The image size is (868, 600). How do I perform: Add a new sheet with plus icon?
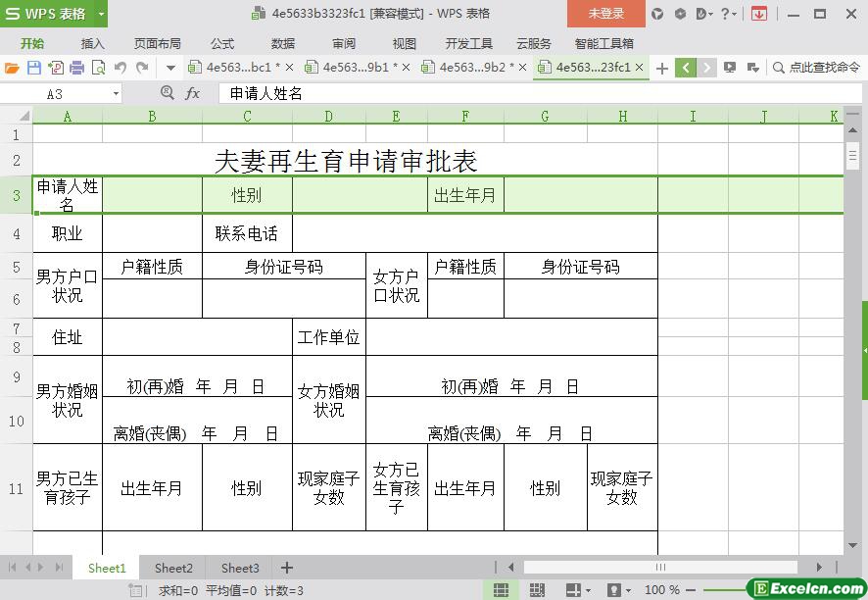click(x=287, y=568)
